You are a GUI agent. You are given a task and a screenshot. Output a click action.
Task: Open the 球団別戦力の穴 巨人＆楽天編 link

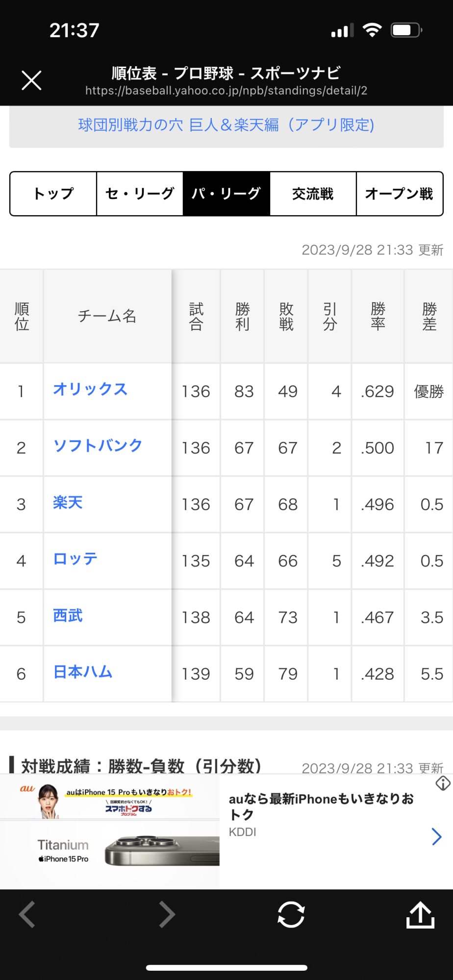click(226, 125)
